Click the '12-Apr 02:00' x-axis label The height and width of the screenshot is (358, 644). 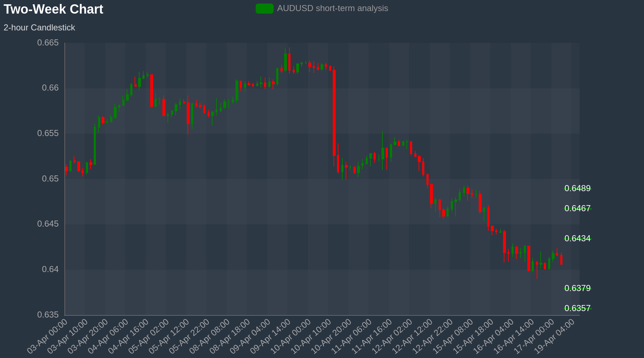coord(392,337)
